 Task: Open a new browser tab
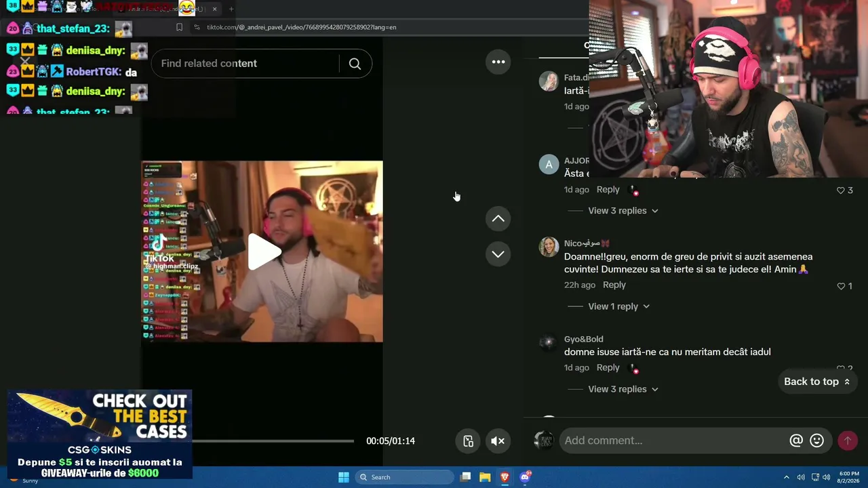pos(231,9)
